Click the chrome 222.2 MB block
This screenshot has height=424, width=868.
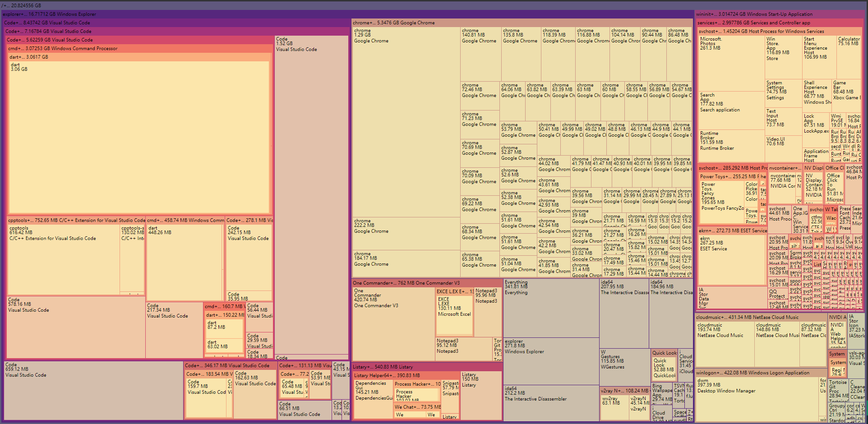(406, 233)
